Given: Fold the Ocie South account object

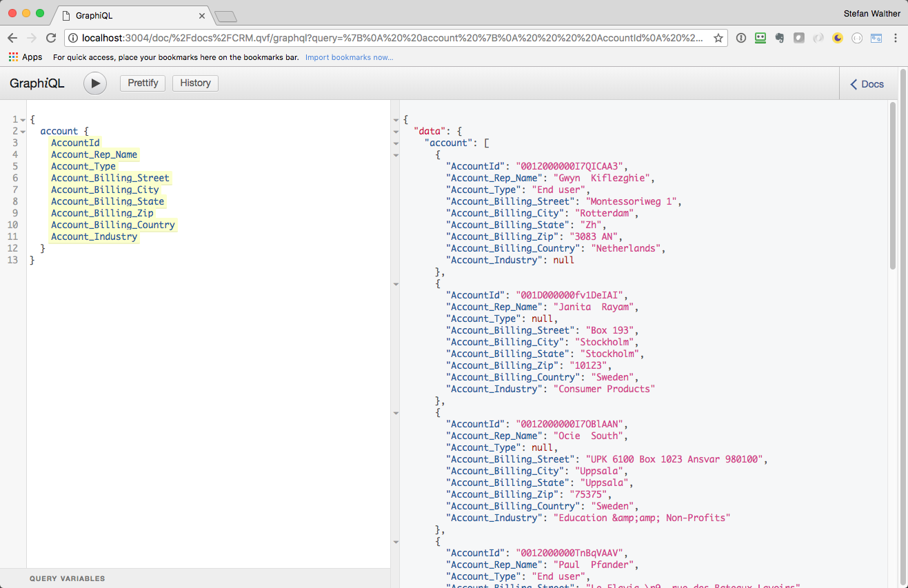Looking at the screenshot, I should (396, 413).
